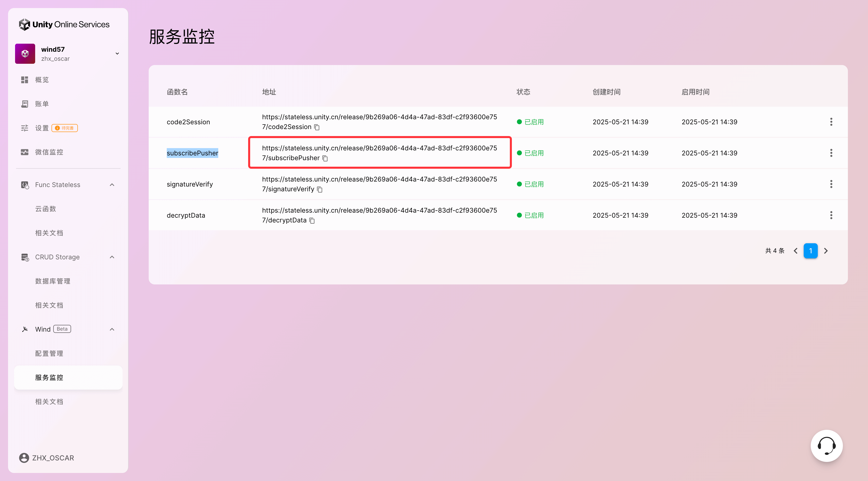Collapse the CRUD Storage section
Screen dimensions: 868x481
point(112,257)
